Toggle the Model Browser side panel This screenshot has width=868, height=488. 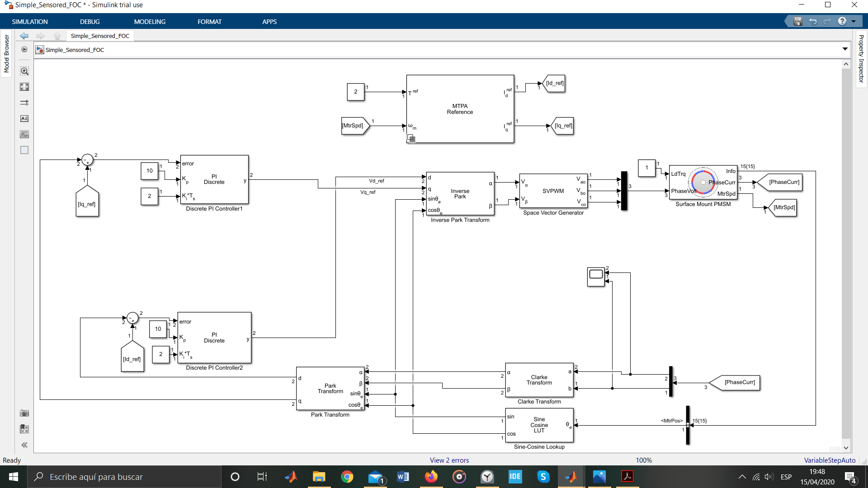6,53
